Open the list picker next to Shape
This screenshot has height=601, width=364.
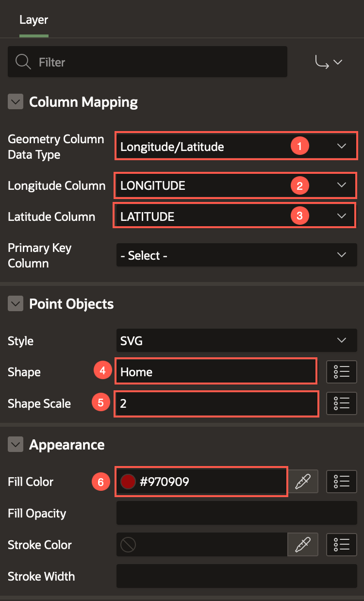click(342, 371)
